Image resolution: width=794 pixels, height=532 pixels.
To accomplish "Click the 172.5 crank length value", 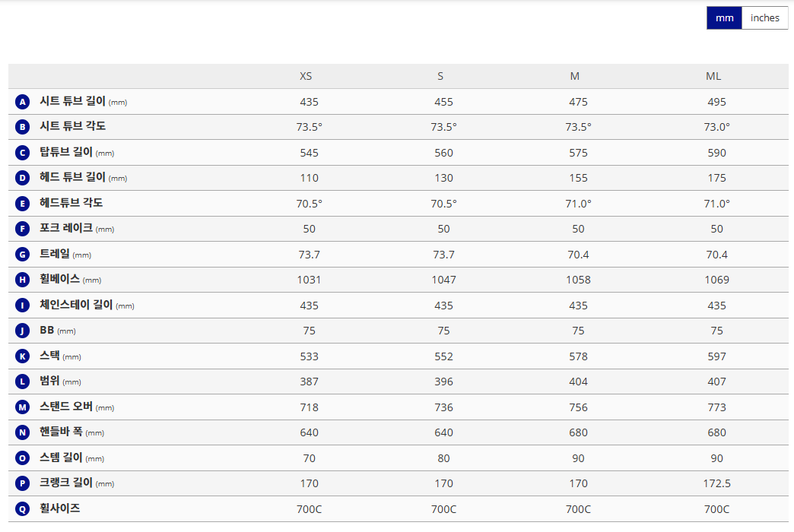I will pyautogui.click(x=716, y=483).
